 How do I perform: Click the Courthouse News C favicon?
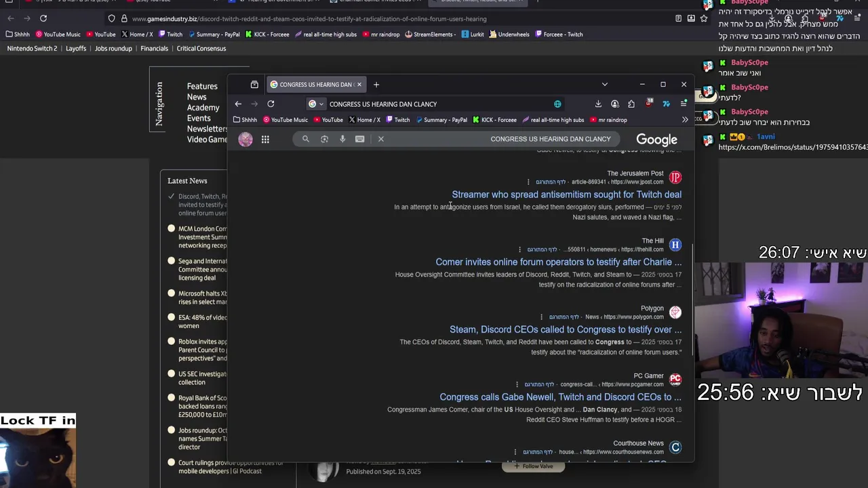click(x=675, y=447)
